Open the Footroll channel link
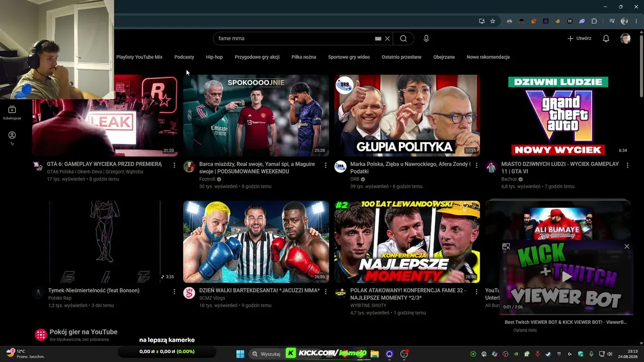 pyautogui.click(x=207, y=179)
